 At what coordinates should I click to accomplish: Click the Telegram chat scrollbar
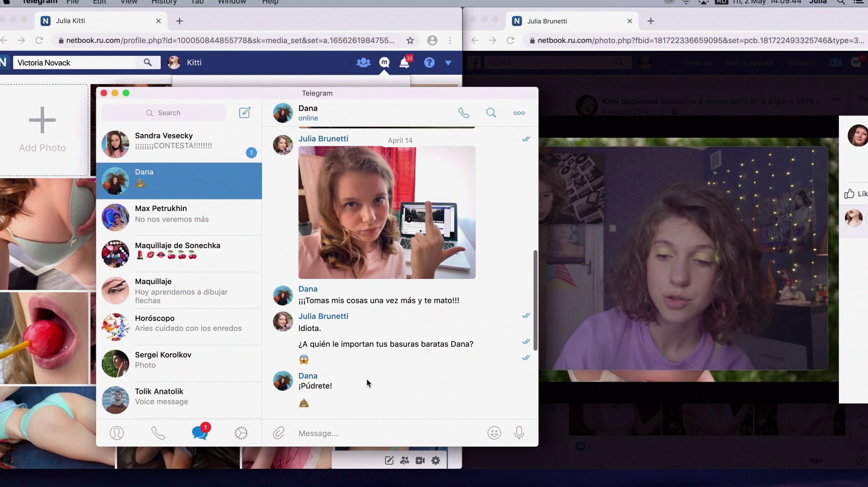(x=535, y=300)
